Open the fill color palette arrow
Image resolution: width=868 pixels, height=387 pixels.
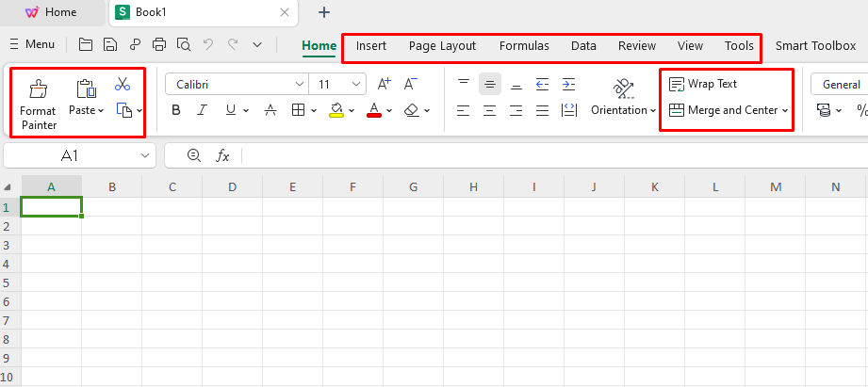point(351,110)
